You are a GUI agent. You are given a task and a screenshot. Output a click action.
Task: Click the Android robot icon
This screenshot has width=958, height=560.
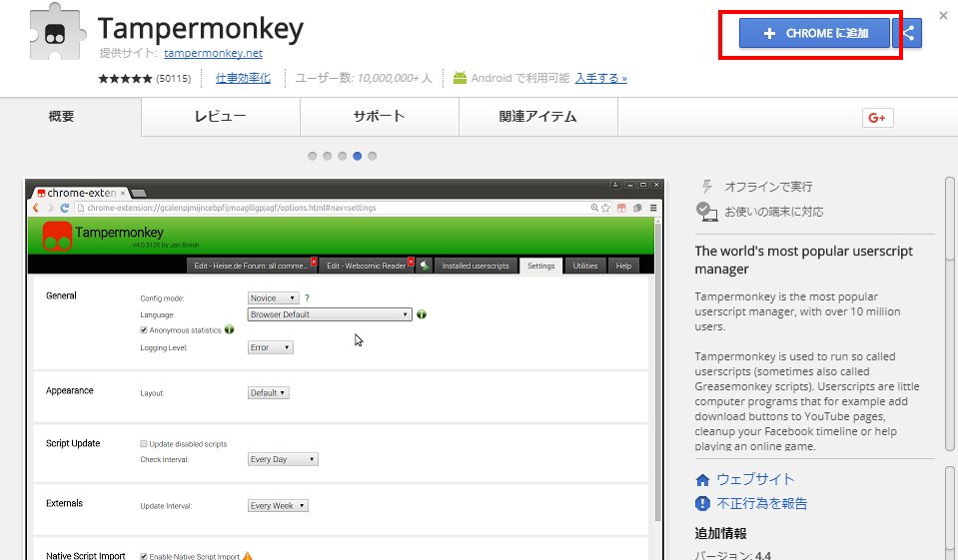coord(460,78)
